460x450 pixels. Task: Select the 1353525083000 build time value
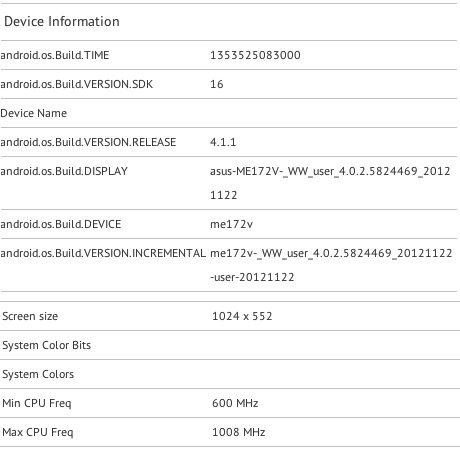[x=255, y=55]
